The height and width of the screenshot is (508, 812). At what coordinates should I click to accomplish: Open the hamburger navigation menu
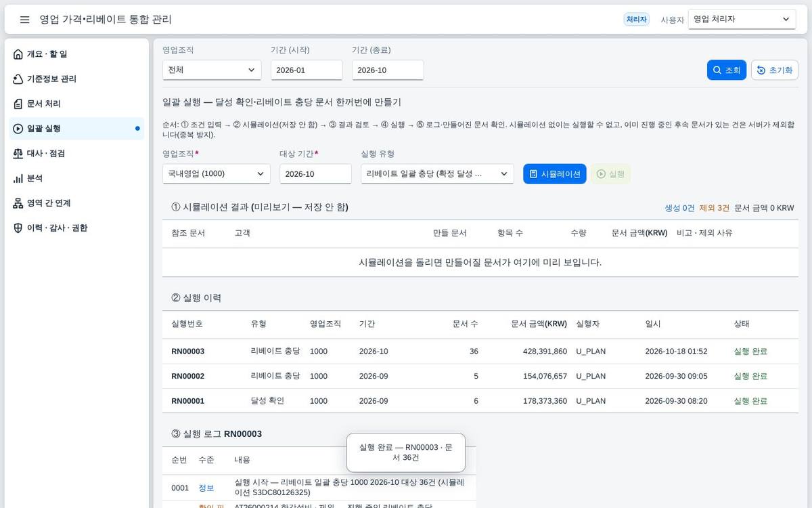[25, 20]
